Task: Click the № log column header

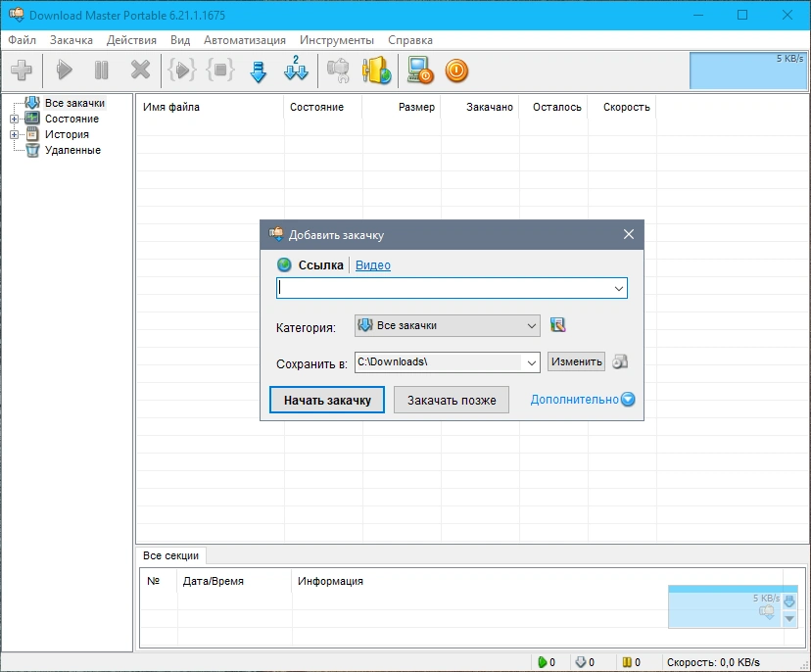Action: (x=159, y=581)
